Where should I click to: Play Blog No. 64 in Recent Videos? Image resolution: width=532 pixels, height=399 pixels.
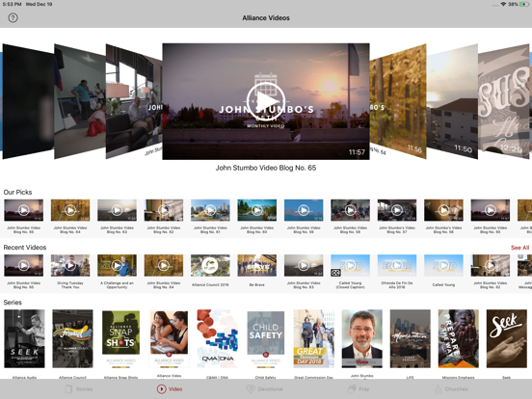pos(164,265)
